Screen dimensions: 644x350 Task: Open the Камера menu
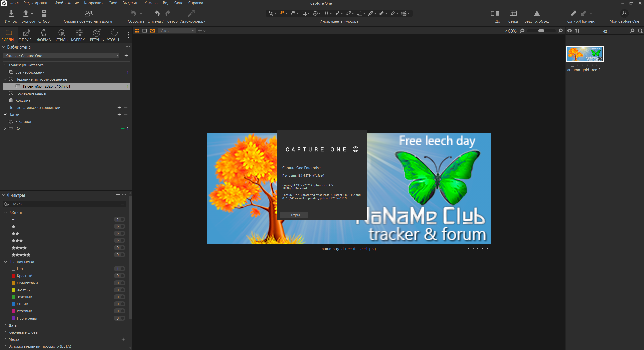click(x=151, y=3)
